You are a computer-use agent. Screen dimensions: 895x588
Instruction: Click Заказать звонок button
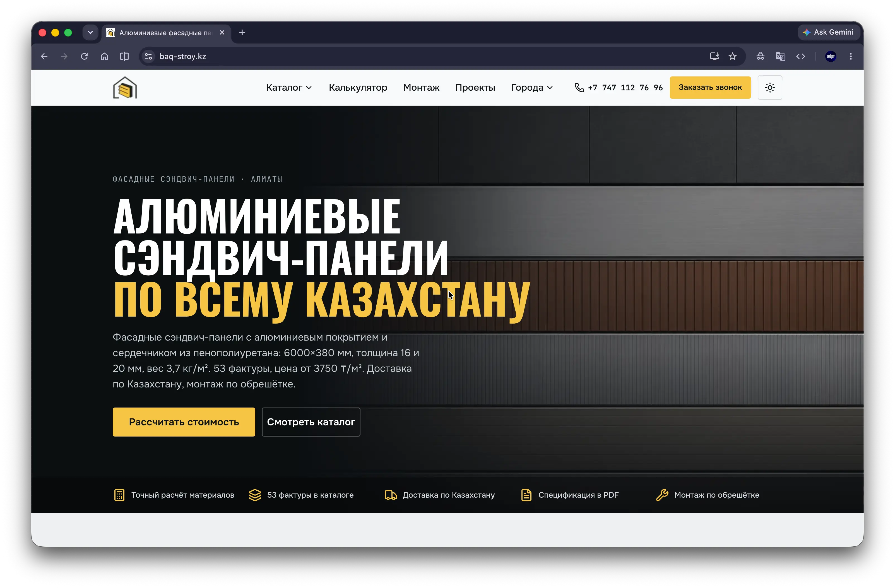pos(710,88)
